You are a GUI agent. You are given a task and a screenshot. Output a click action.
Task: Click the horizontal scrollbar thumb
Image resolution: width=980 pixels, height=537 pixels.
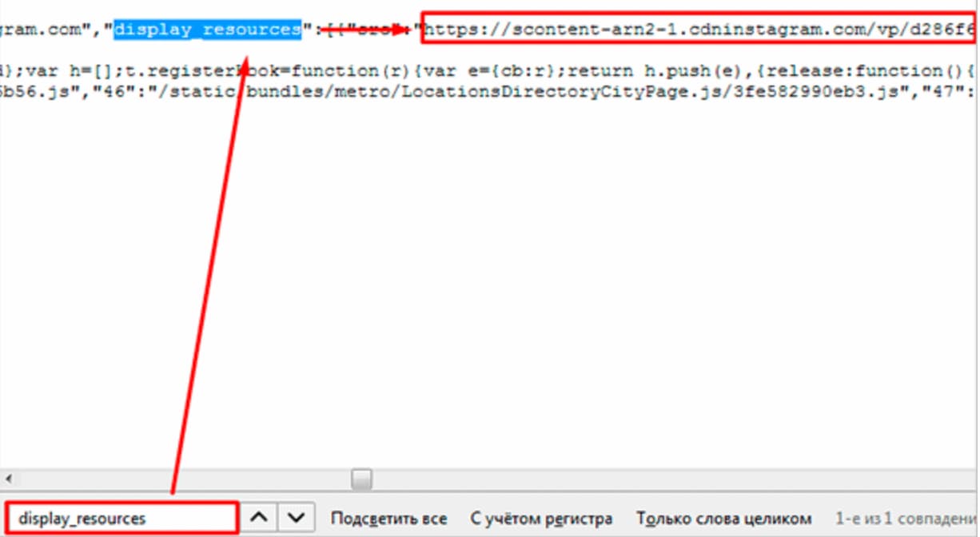pos(362,479)
